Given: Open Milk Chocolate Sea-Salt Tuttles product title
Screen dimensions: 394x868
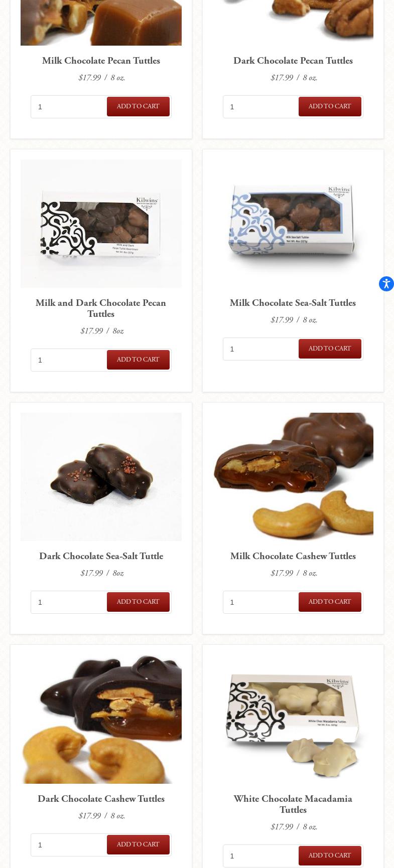Looking at the screenshot, I should (293, 303).
